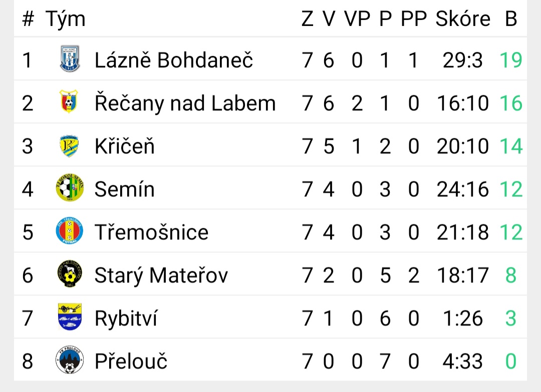
Task: Click the Třemošnice round club logo
Action: click(x=69, y=231)
